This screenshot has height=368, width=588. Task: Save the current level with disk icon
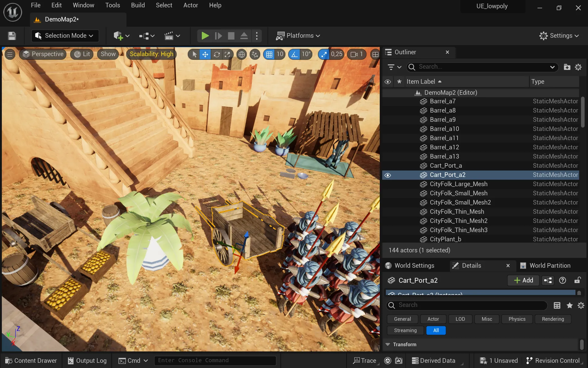12,36
